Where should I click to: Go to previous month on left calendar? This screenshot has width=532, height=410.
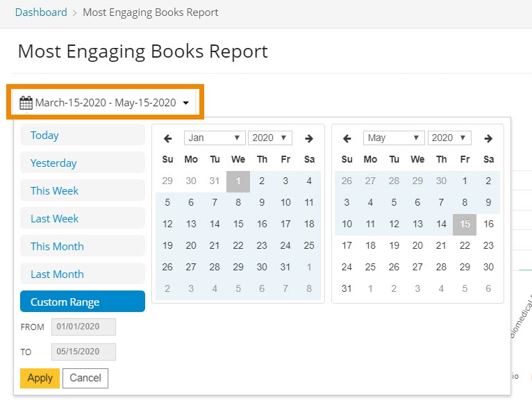(167, 138)
